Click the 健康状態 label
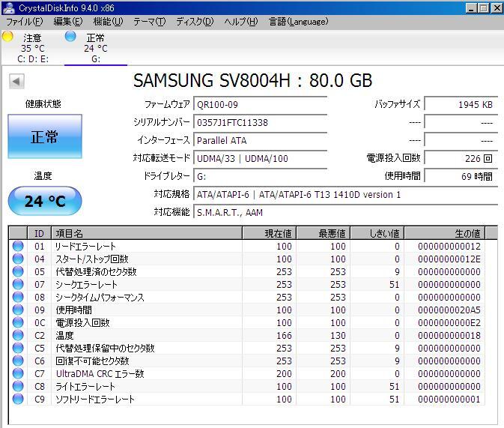 point(43,104)
